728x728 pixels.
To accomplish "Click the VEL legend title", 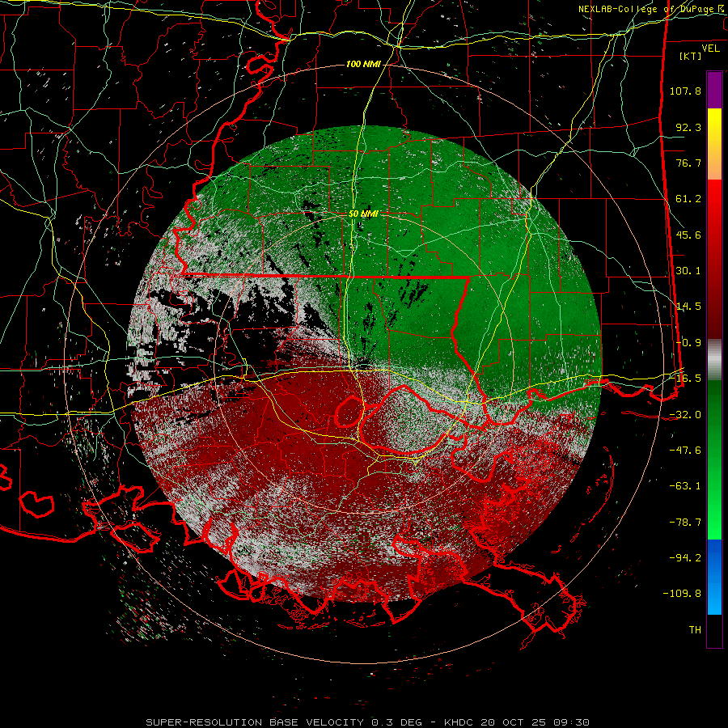I will coord(710,49).
